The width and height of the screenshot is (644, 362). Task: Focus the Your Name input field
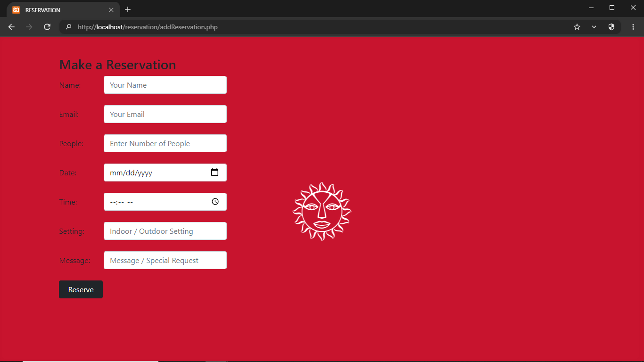pos(165,85)
